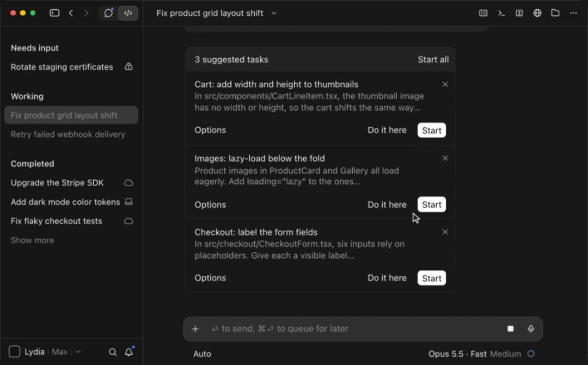Open the folder files icon
Viewport: 588px width, 365px height.
[x=555, y=13]
